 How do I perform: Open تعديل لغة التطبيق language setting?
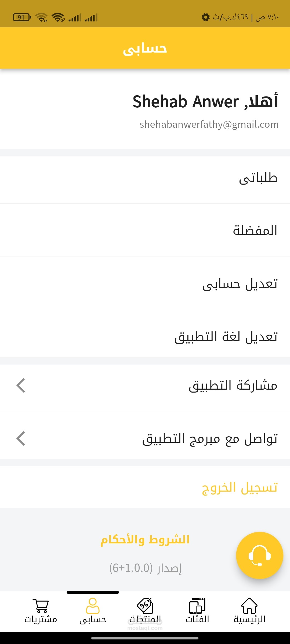tap(145, 334)
